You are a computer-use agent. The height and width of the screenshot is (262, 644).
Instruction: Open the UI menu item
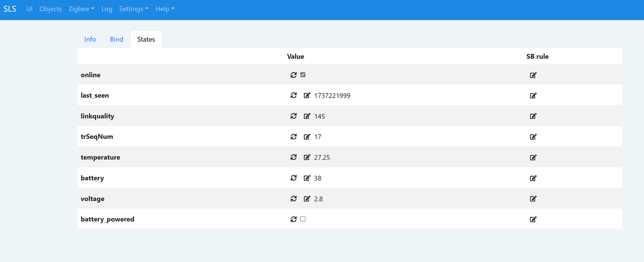point(30,9)
